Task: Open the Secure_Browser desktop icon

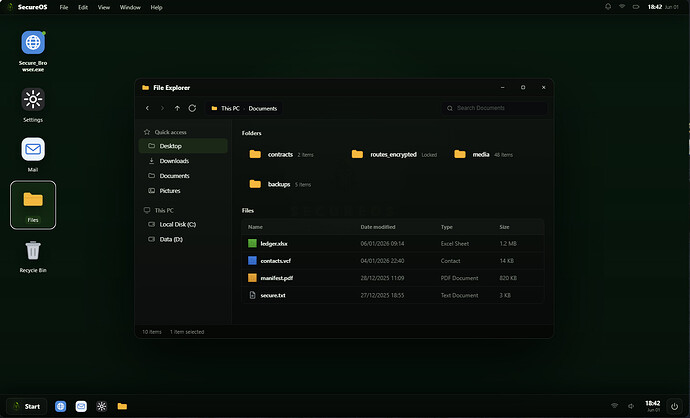Action: click(33, 51)
